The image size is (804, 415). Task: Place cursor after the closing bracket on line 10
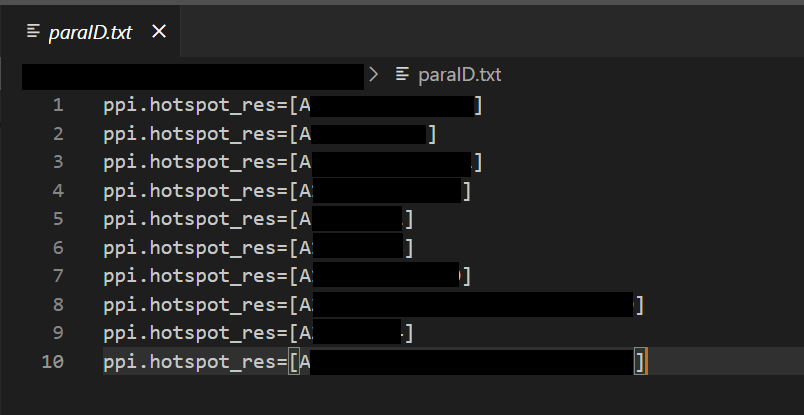(x=645, y=361)
